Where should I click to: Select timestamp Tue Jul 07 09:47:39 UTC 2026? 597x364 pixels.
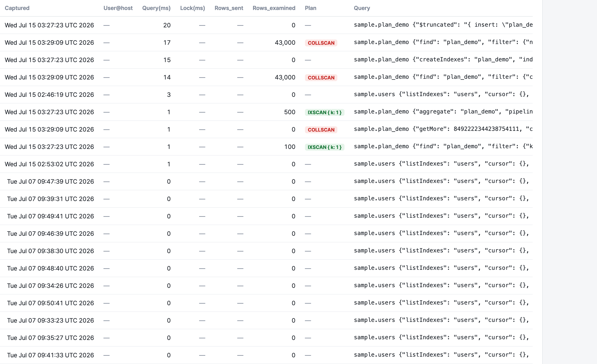tap(51, 182)
